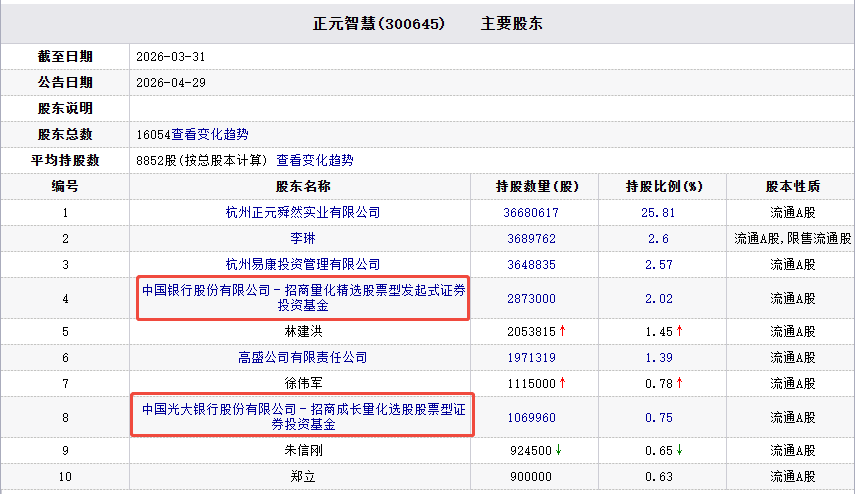Click holding amount 924500 of 朱信刚
The image size is (864, 494).
coord(531,450)
